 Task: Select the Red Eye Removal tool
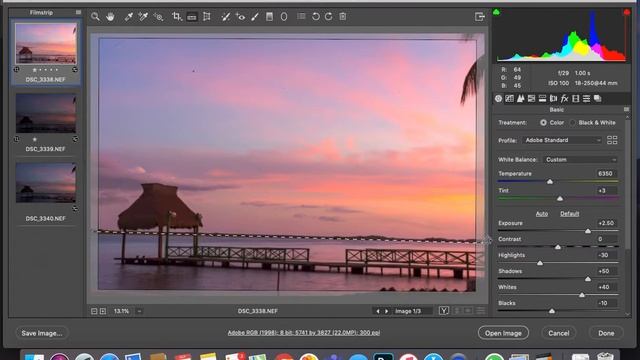coord(240,17)
